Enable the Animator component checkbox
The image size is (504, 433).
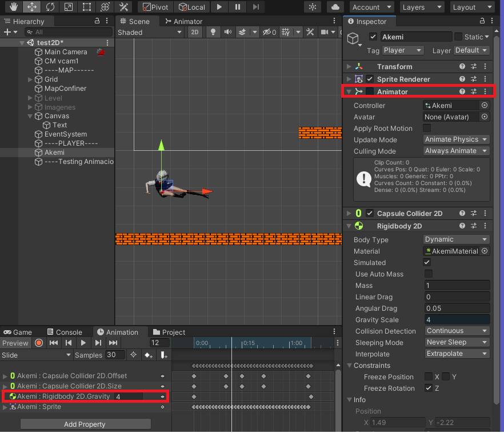coord(370,91)
